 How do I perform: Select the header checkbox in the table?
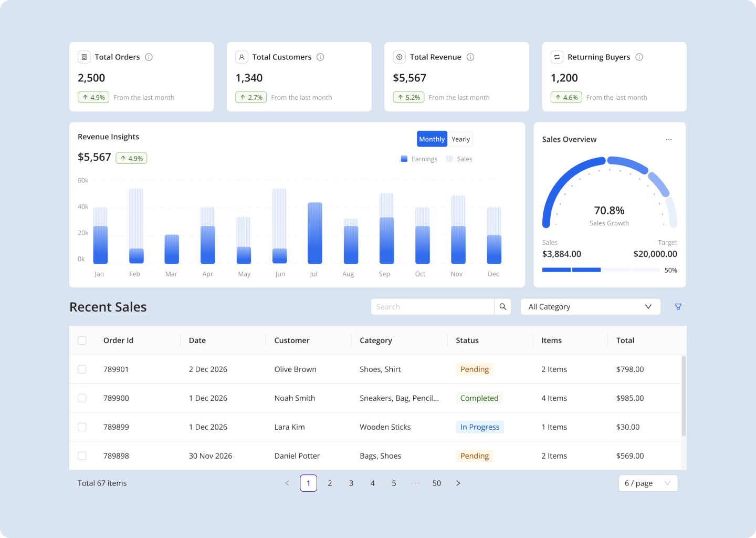(x=82, y=340)
